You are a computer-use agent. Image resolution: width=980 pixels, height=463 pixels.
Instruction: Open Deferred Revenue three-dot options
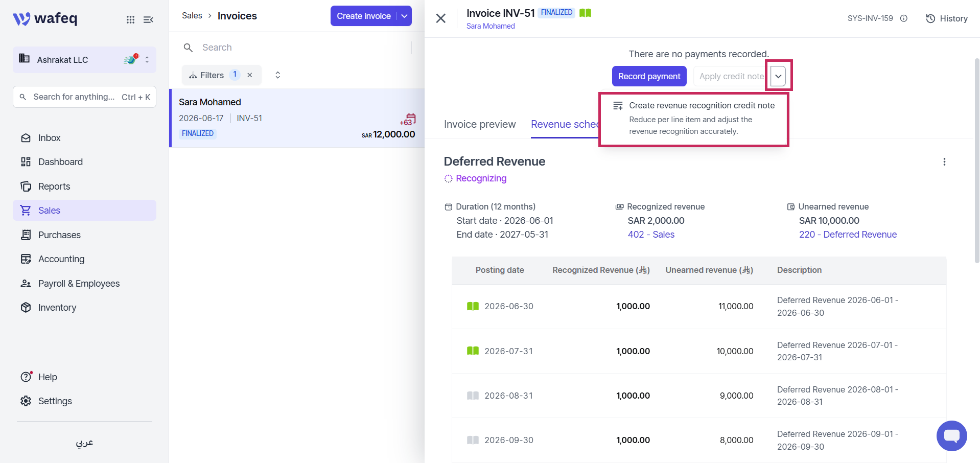[x=944, y=162]
